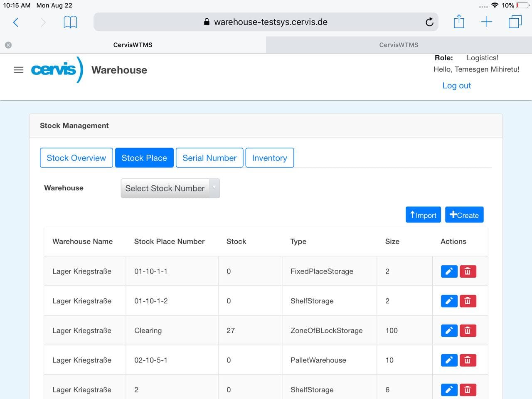Show all open tabs overview
This screenshot has height=399, width=532.
pyautogui.click(x=515, y=22)
